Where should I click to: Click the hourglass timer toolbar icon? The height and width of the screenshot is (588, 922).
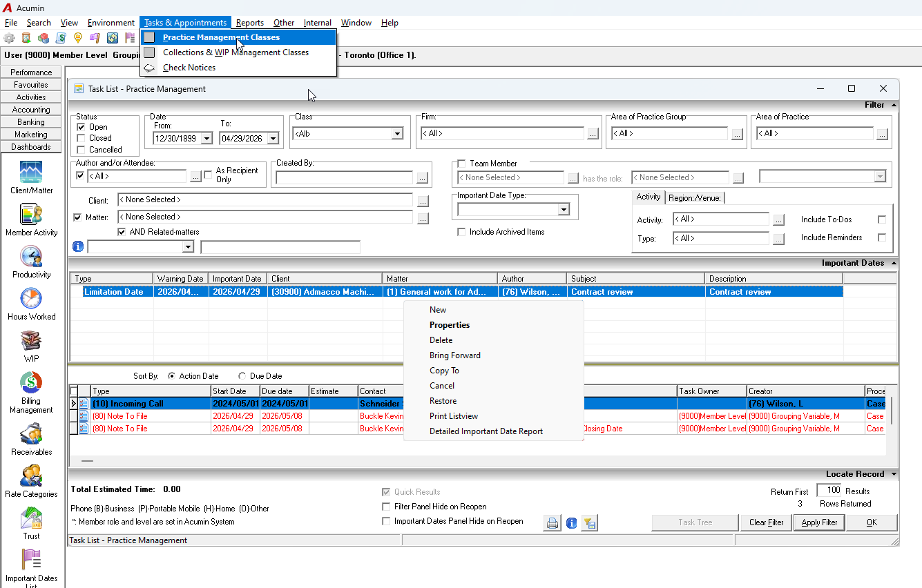pos(26,38)
